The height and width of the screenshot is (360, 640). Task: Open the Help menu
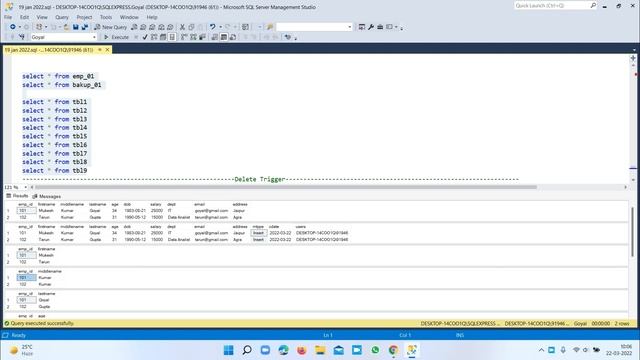[152, 17]
